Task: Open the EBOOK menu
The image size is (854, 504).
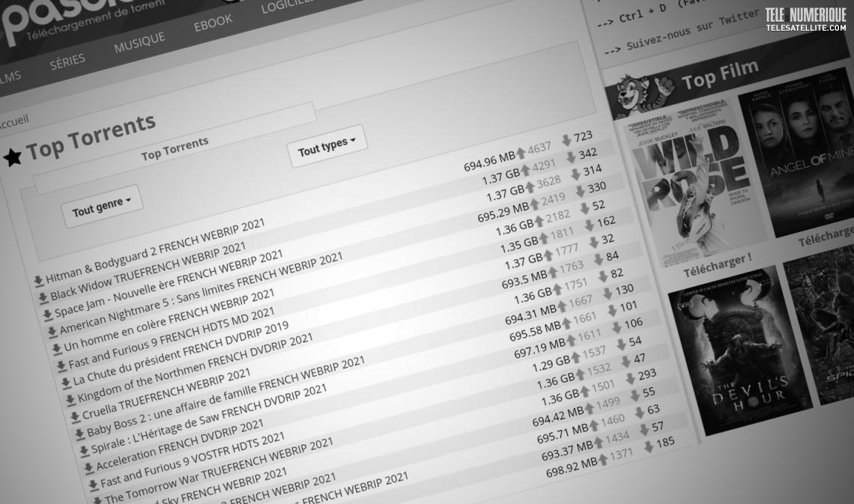Action: pyautogui.click(x=213, y=23)
